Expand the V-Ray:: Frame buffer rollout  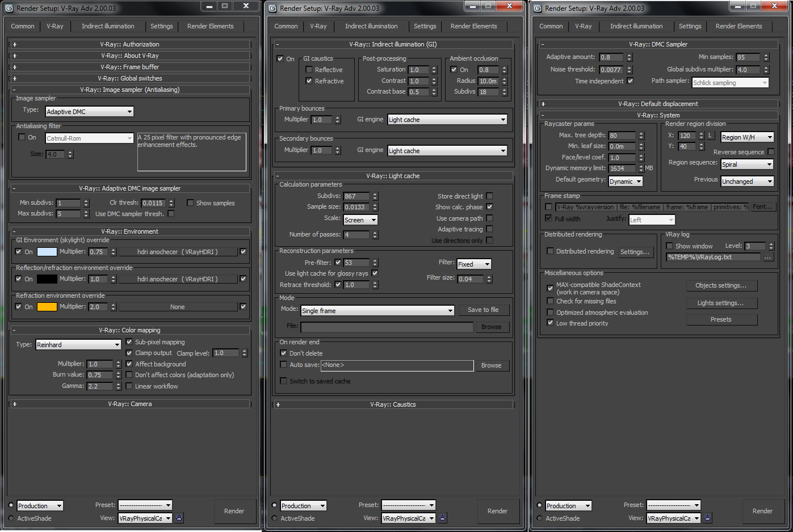(130, 67)
